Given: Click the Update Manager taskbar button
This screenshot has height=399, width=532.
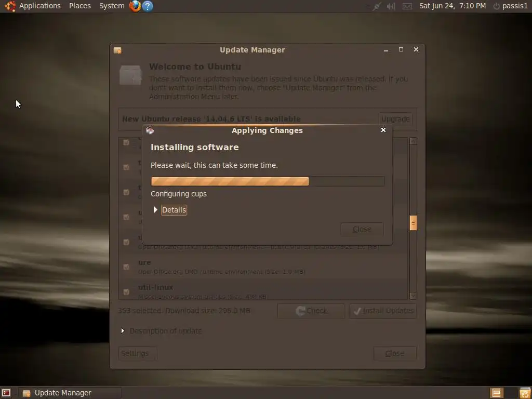Looking at the screenshot, I should [70, 393].
